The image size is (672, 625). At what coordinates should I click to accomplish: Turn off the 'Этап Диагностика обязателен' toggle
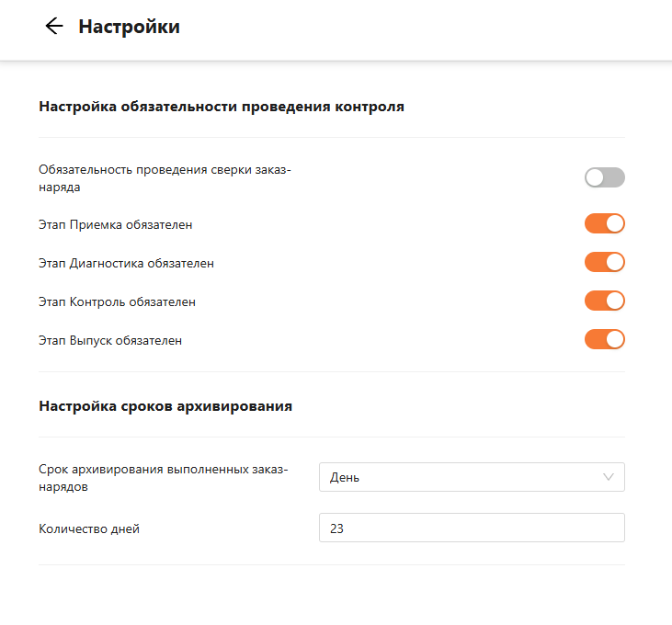click(604, 262)
